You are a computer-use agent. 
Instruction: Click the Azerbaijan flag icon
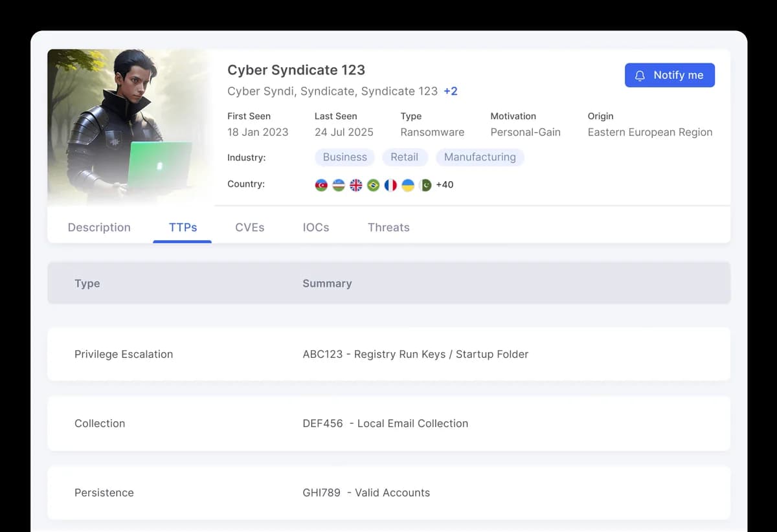321,185
